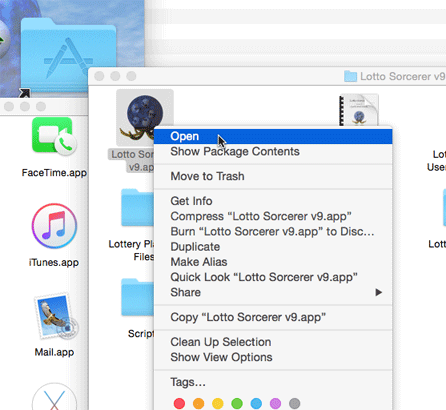This screenshot has width=446, height=410.
Task: Burn "Lotto Sorcerer v9.app" to Disc
Action: click(x=273, y=232)
